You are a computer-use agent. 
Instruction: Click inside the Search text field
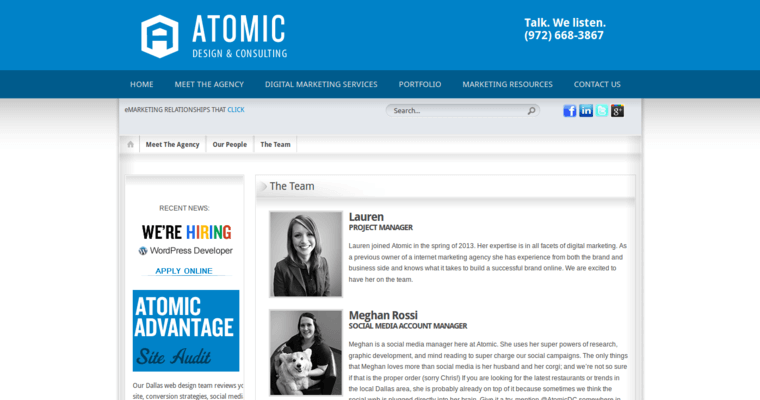coord(455,111)
